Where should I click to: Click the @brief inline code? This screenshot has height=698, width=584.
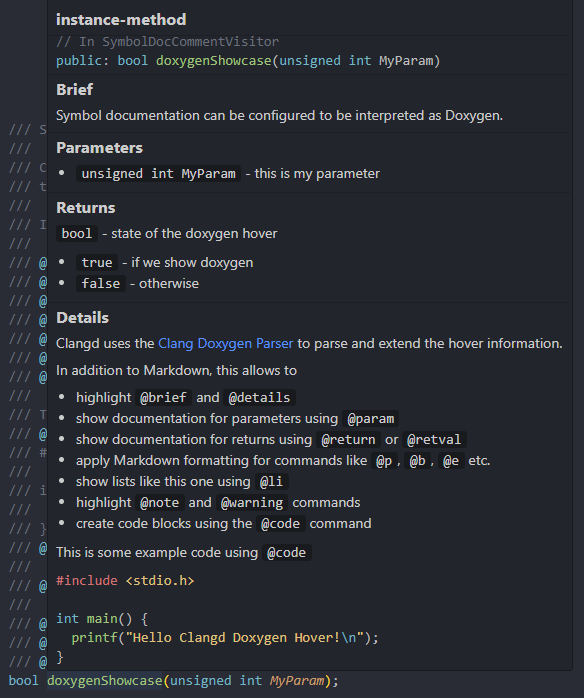click(163, 397)
